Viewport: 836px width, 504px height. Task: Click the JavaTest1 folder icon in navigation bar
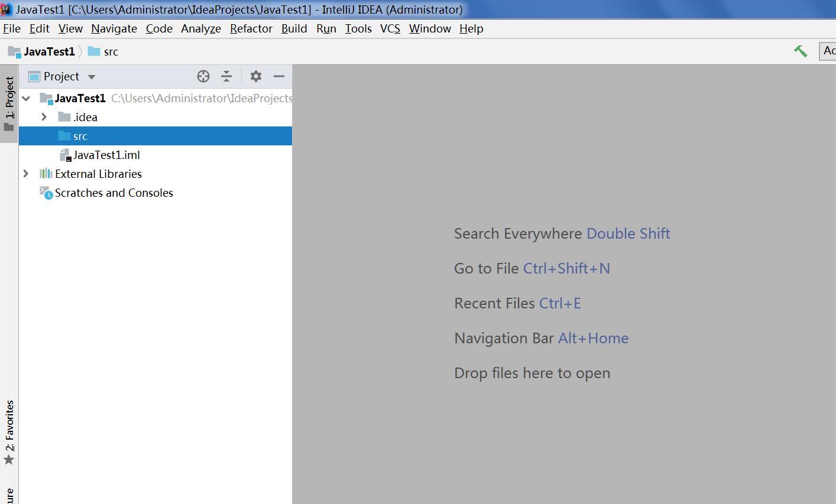14,51
